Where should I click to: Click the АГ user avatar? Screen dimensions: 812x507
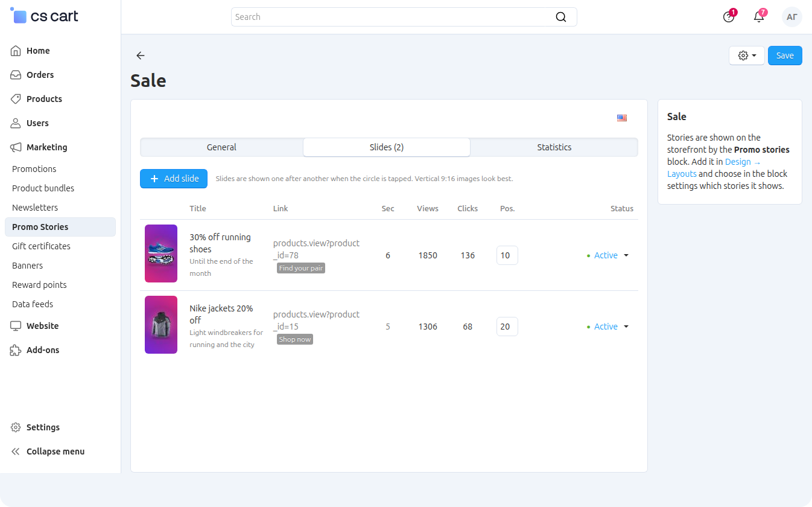(x=792, y=17)
